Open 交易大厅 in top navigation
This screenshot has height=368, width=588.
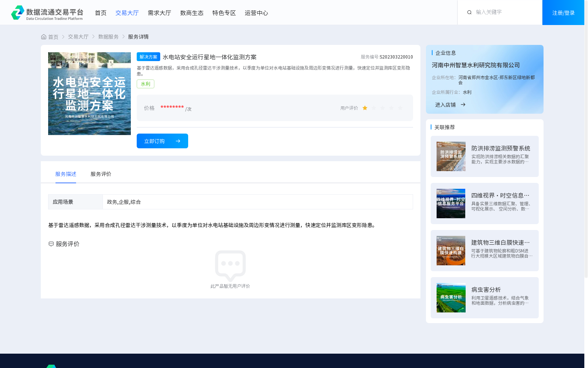[127, 13]
